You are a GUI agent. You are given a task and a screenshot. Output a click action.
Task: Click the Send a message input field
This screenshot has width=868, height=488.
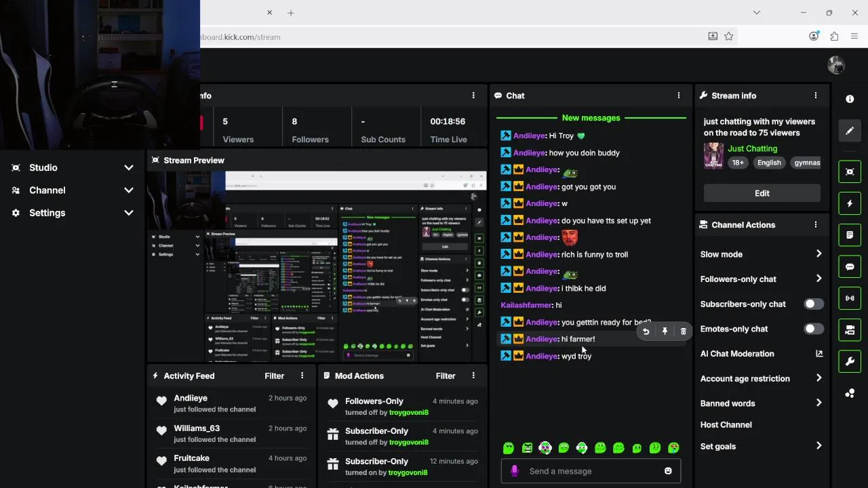pyautogui.click(x=591, y=471)
